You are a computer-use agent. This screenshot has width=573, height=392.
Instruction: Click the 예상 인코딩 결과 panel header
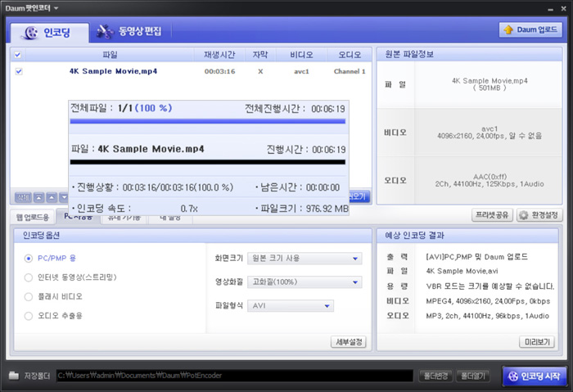467,236
